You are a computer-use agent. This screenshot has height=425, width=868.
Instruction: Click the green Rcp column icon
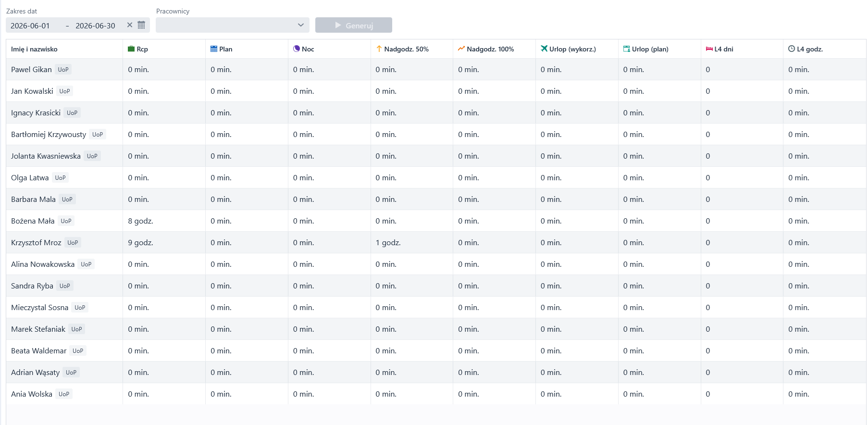(131, 49)
